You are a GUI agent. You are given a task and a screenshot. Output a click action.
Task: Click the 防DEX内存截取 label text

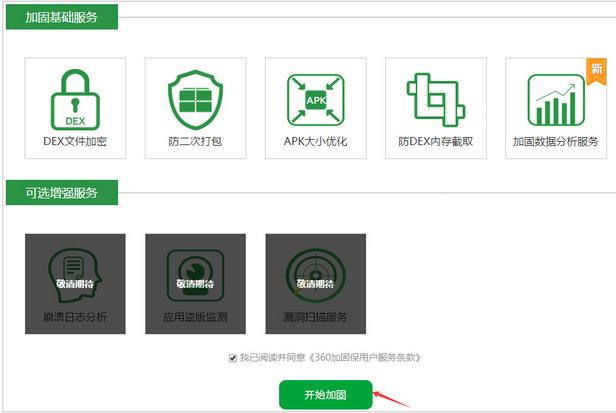(436, 141)
